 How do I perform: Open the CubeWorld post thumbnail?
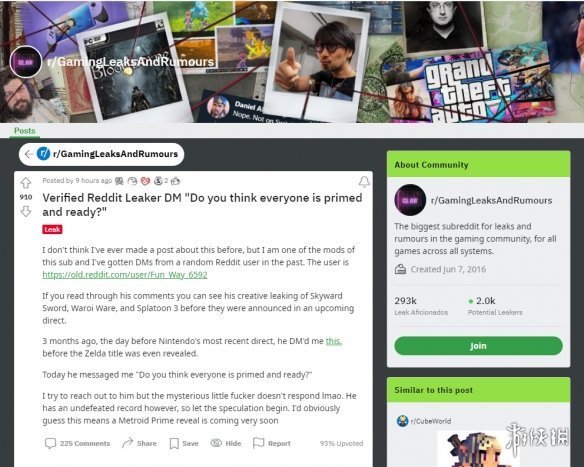click(478, 449)
